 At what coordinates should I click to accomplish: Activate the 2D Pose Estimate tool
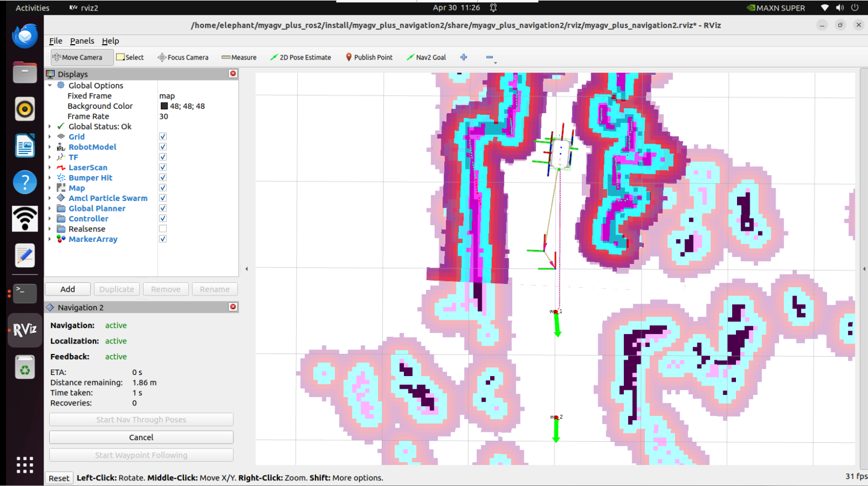click(x=301, y=57)
